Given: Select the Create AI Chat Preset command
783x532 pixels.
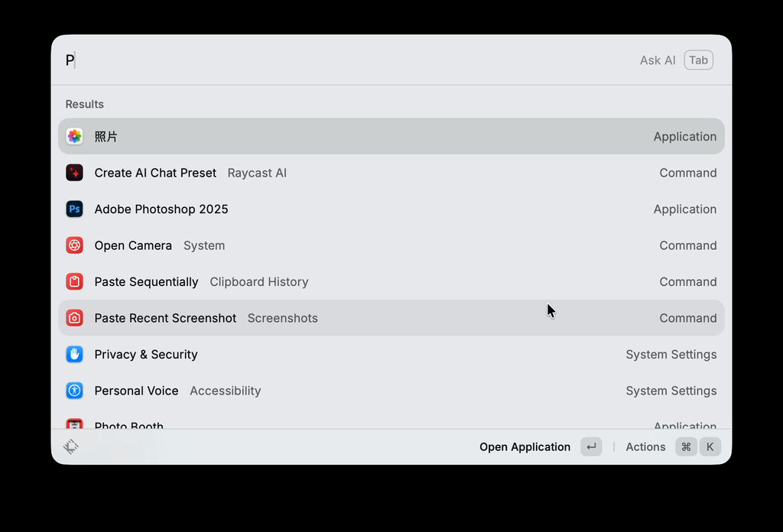Looking at the screenshot, I should coord(155,173).
